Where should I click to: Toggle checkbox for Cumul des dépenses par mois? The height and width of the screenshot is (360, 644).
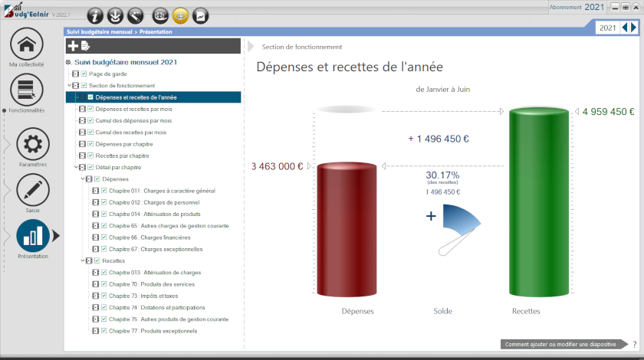click(x=90, y=121)
